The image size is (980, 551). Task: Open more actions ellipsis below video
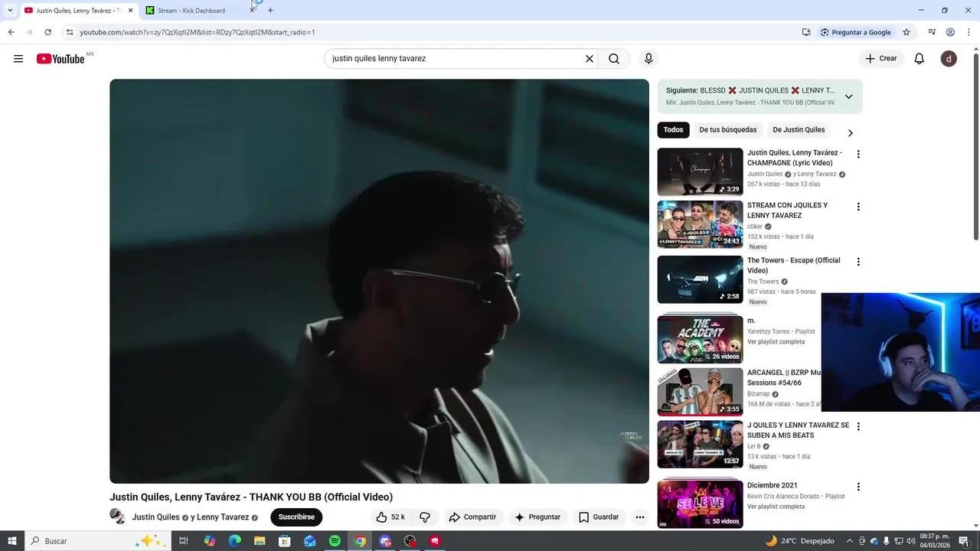click(640, 517)
